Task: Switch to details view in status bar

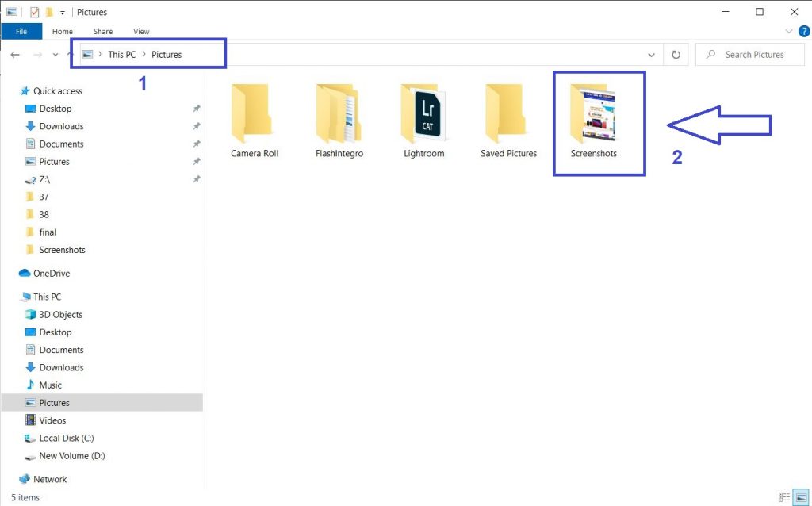Action: coord(784,497)
